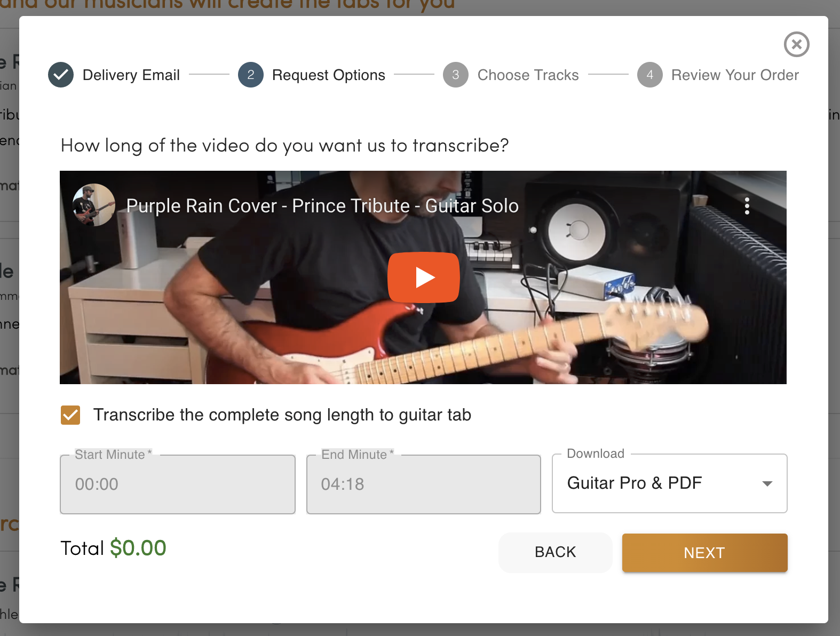Select the Choose Tracks step

pyautogui.click(x=528, y=75)
